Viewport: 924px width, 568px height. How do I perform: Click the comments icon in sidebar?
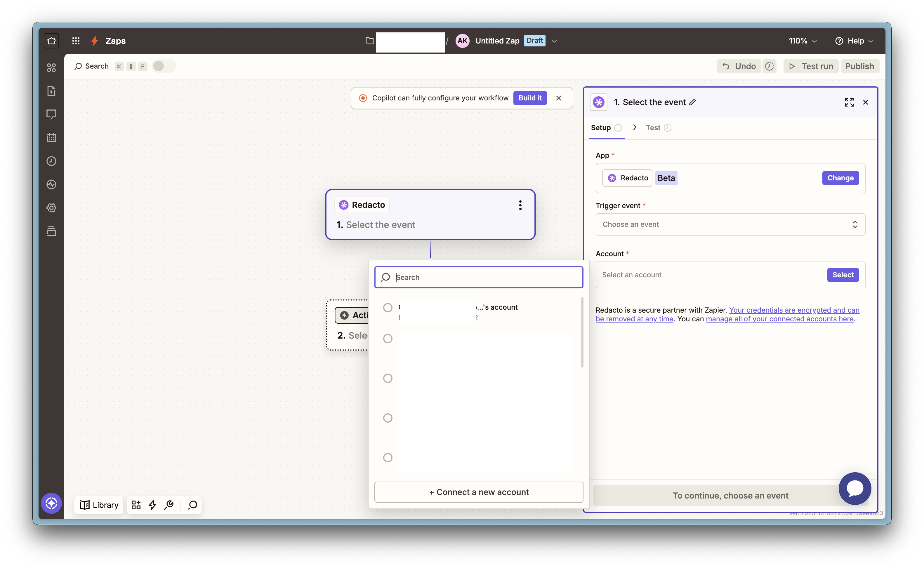51,114
